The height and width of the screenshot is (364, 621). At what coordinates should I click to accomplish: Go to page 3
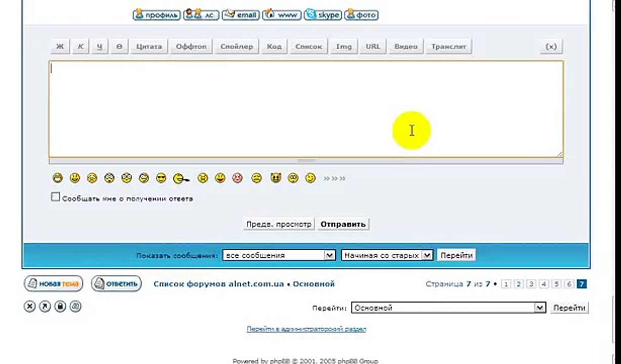pos(531,284)
